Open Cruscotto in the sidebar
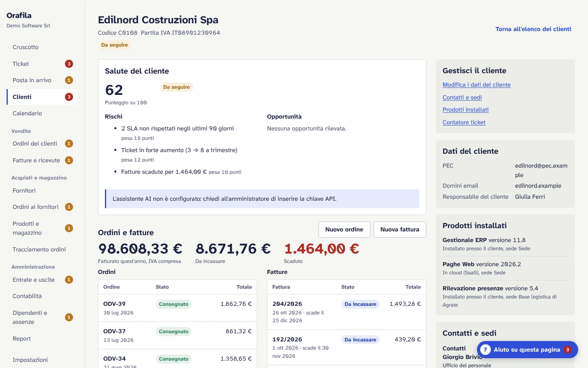 pyautogui.click(x=42, y=47)
